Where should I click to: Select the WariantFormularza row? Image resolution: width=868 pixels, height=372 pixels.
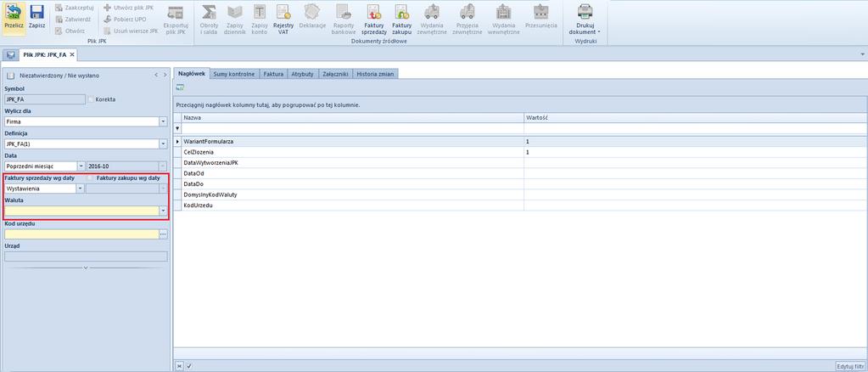click(x=520, y=141)
